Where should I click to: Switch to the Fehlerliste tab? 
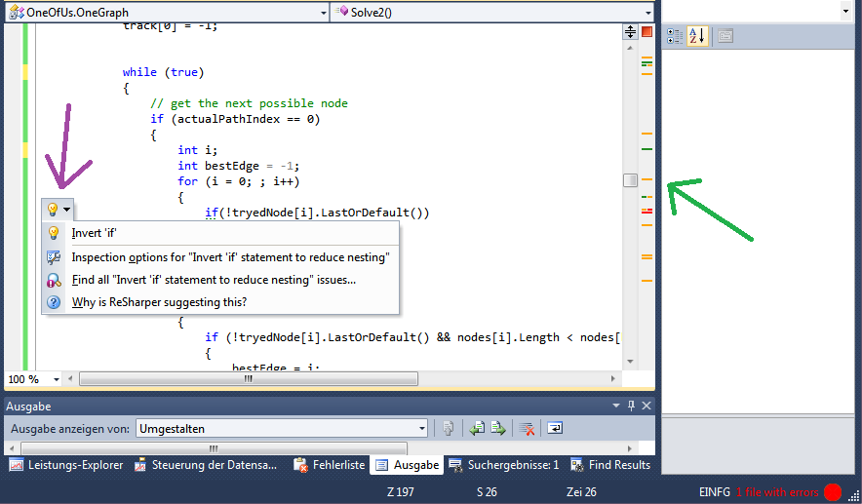(330, 465)
